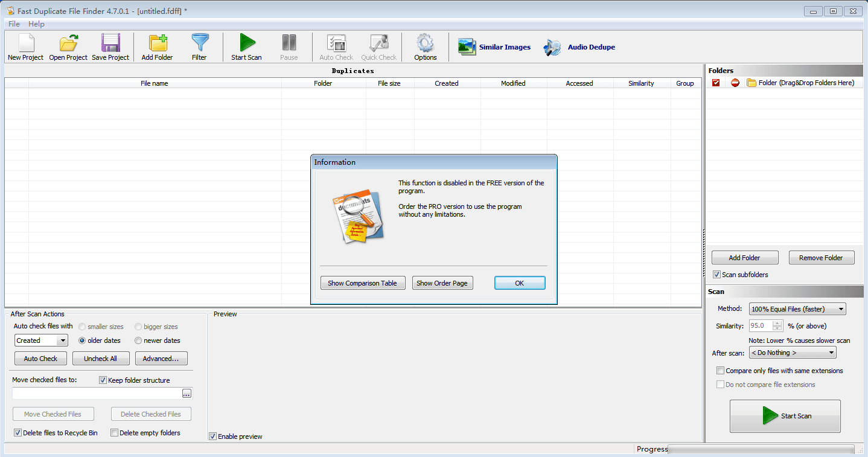
Task: Click OK in the Information dialog
Action: (520, 283)
